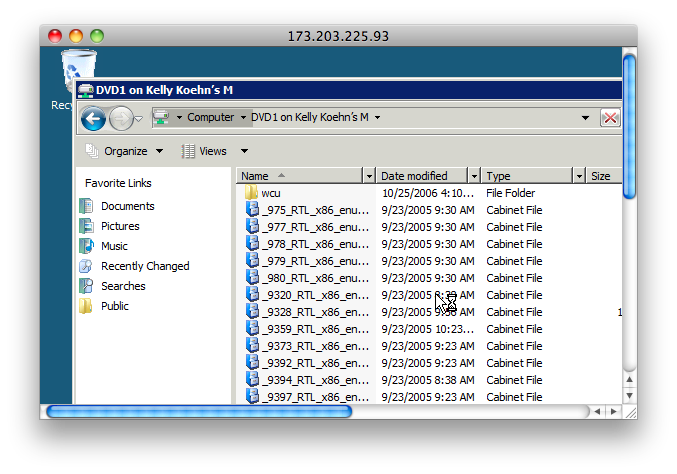Click the yellow minimize button of Mac window
677x474 pixels.
(x=76, y=36)
